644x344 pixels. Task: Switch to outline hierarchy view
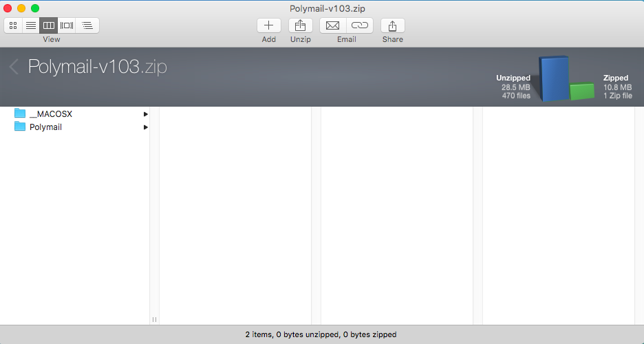click(87, 25)
